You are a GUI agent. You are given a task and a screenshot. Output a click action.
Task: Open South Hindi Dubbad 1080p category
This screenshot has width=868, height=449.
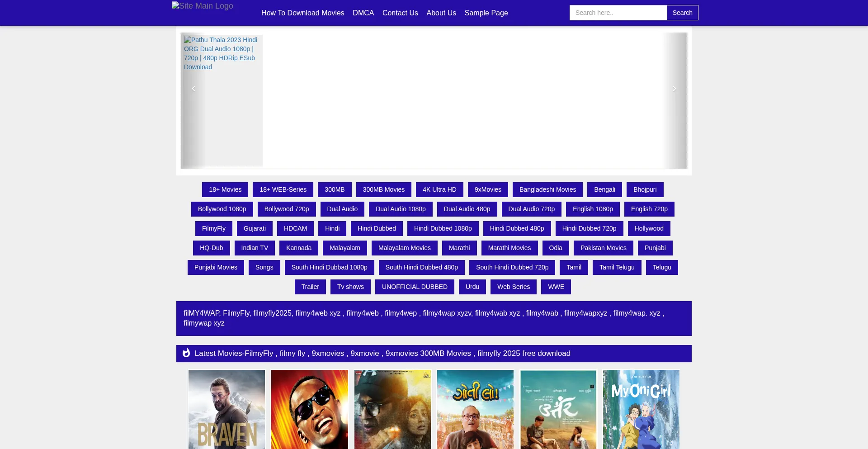click(330, 268)
